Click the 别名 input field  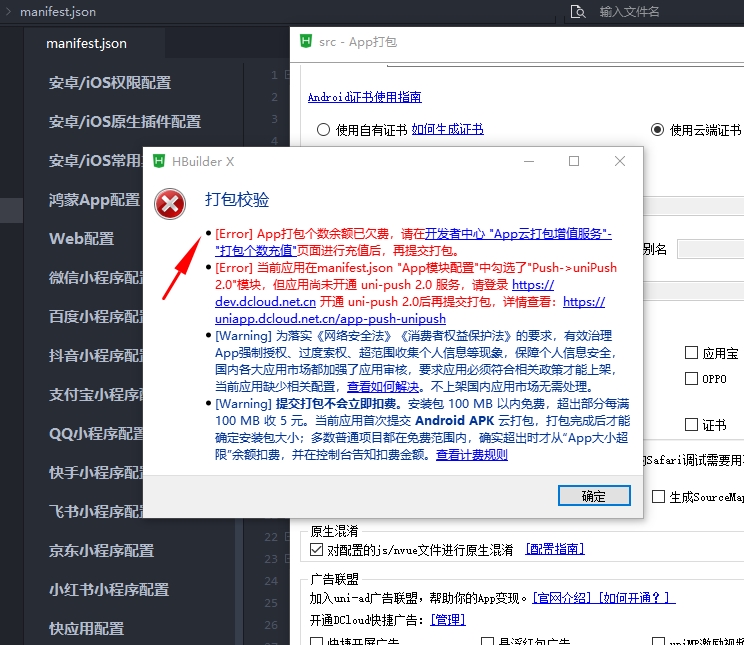coord(710,249)
